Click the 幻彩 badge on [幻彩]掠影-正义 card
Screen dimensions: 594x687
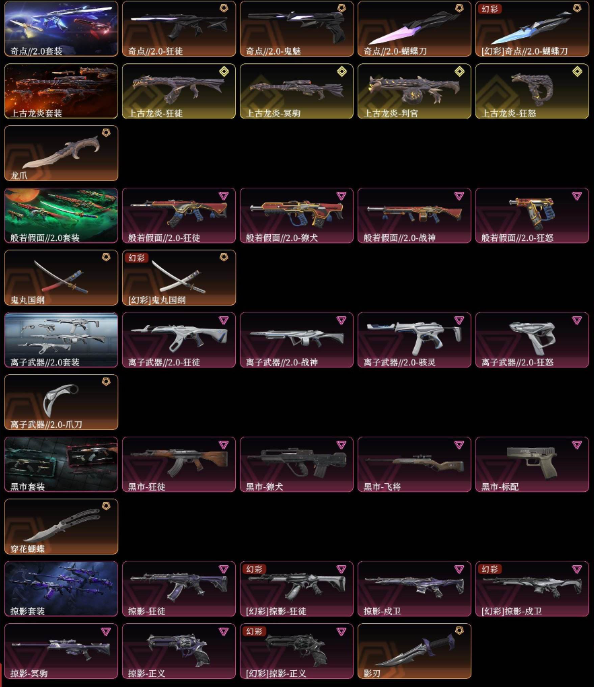254,631
